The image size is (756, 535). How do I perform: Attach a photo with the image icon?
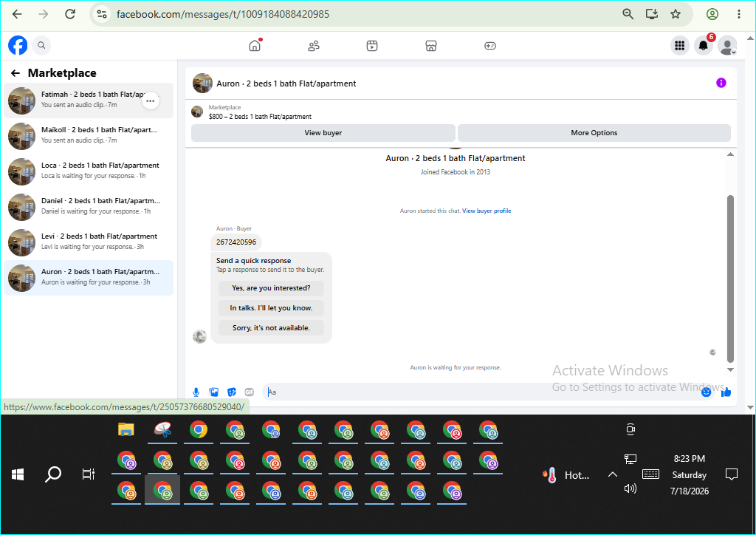tap(213, 392)
